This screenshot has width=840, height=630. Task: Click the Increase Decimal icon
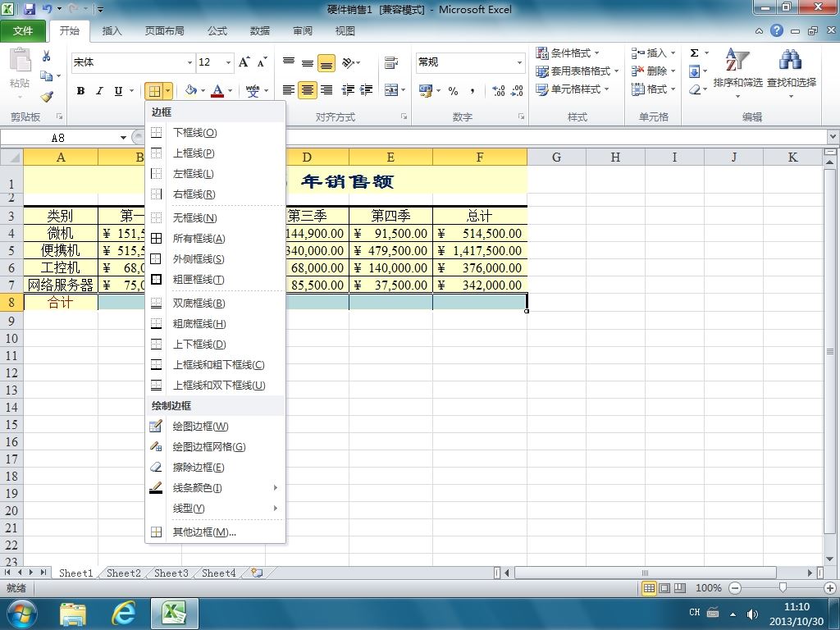498,90
